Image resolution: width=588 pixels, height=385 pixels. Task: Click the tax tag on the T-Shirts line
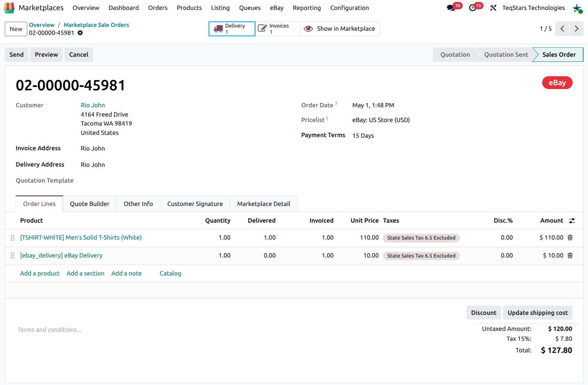coord(421,238)
